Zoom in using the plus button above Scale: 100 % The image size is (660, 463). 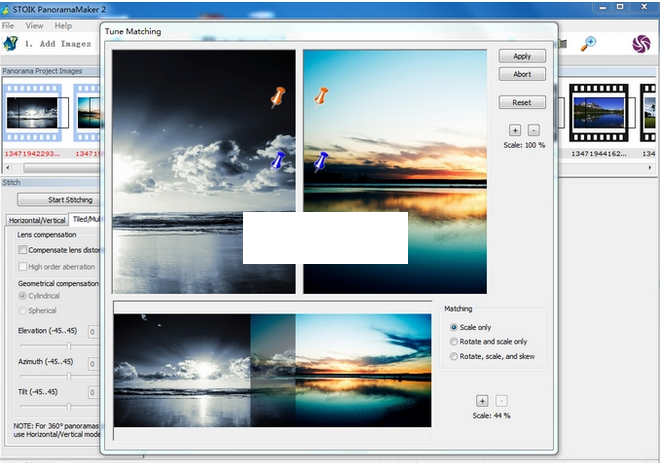515,130
